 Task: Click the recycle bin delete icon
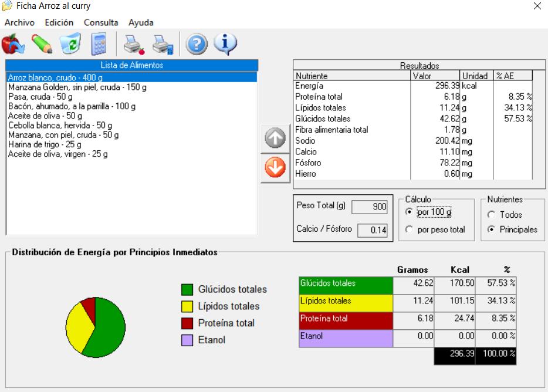pos(70,44)
